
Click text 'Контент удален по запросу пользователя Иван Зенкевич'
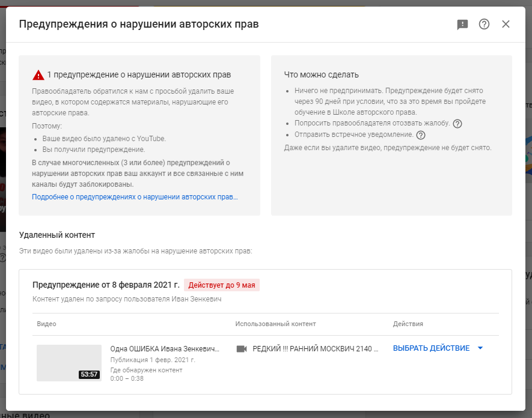(x=127, y=299)
